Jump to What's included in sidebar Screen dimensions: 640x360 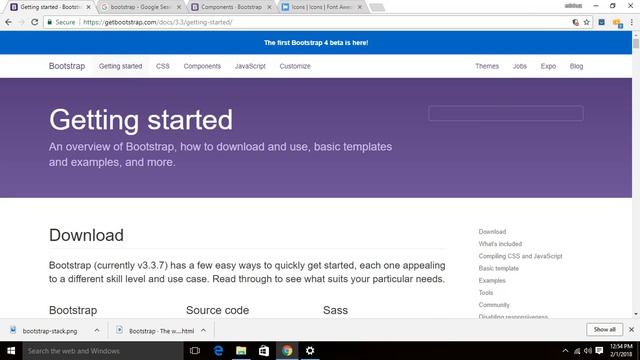click(500, 244)
